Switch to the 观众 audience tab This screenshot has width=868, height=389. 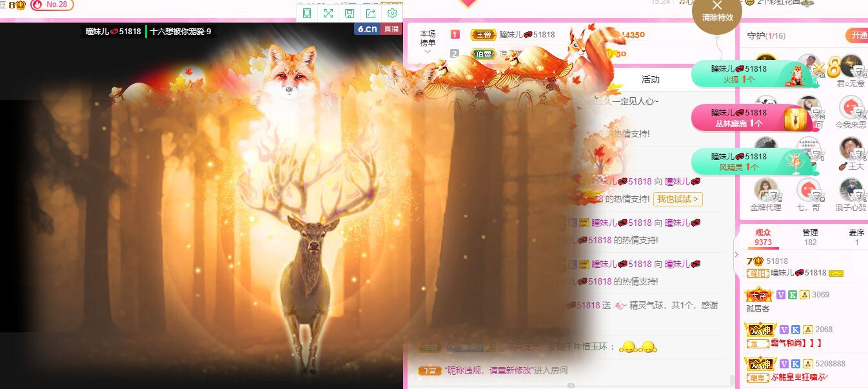point(763,237)
